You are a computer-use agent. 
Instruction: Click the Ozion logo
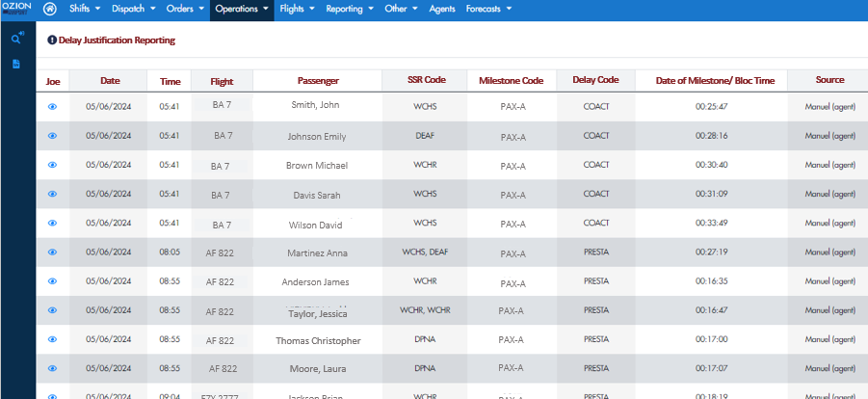coord(16,7)
